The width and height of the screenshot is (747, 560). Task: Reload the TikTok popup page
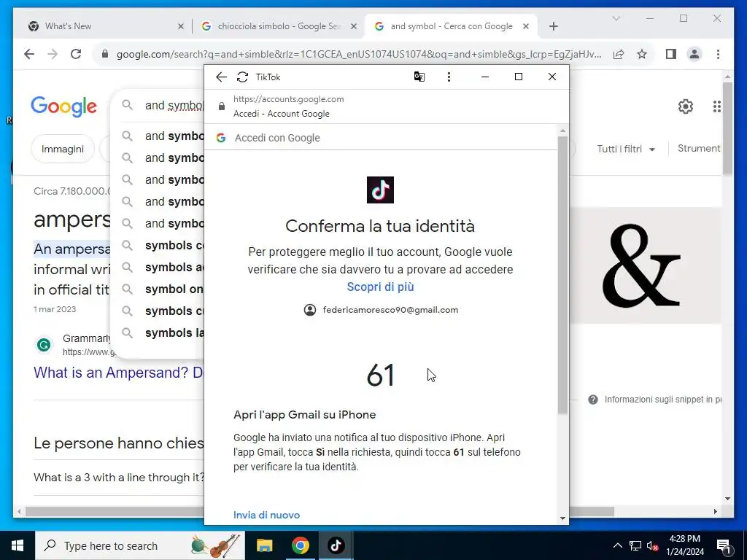point(242,77)
